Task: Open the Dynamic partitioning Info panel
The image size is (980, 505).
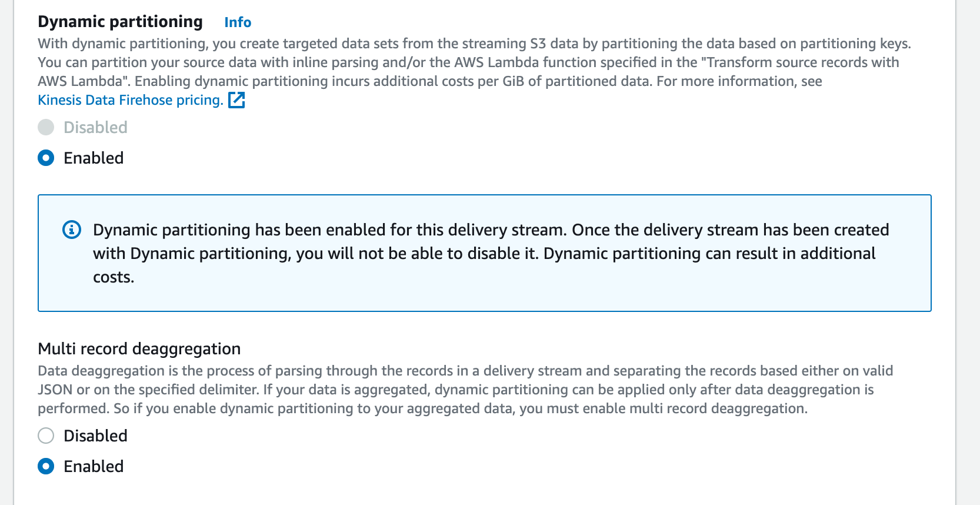Action: pyautogui.click(x=236, y=22)
